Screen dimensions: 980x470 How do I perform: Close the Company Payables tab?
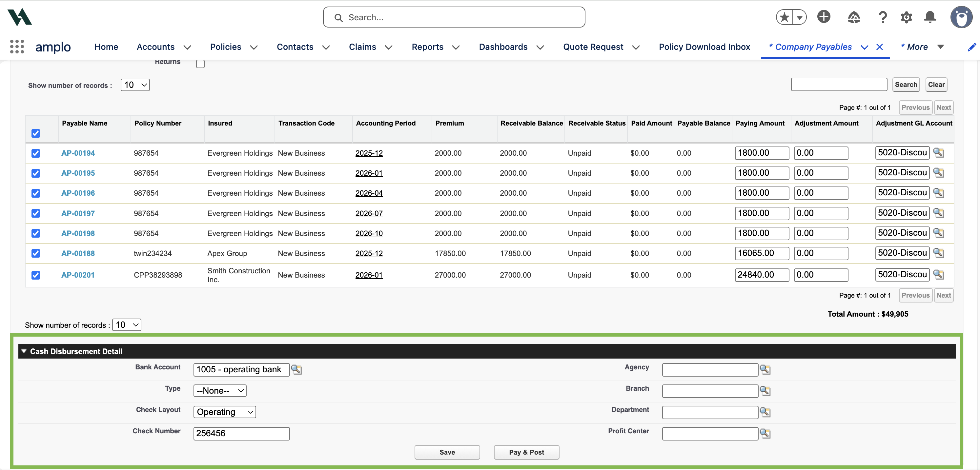pyautogui.click(x=880, y=47)
